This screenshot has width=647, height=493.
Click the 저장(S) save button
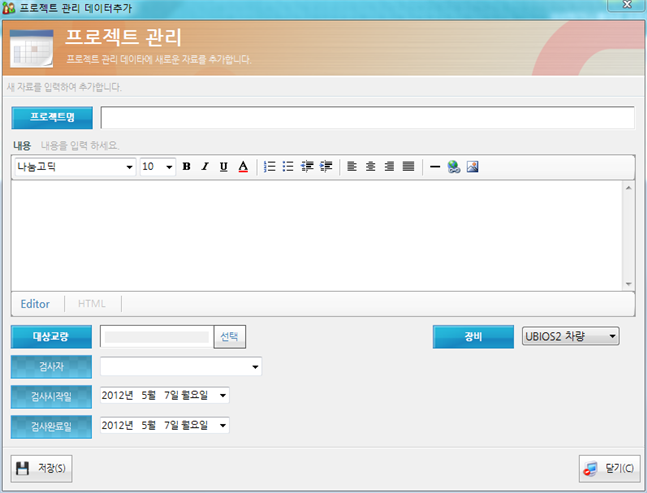41,468
